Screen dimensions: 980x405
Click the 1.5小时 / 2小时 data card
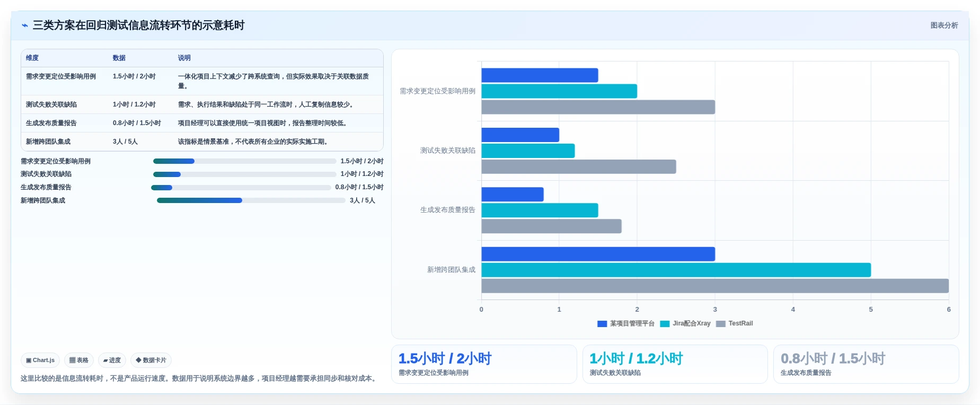[x=484, y=364]
